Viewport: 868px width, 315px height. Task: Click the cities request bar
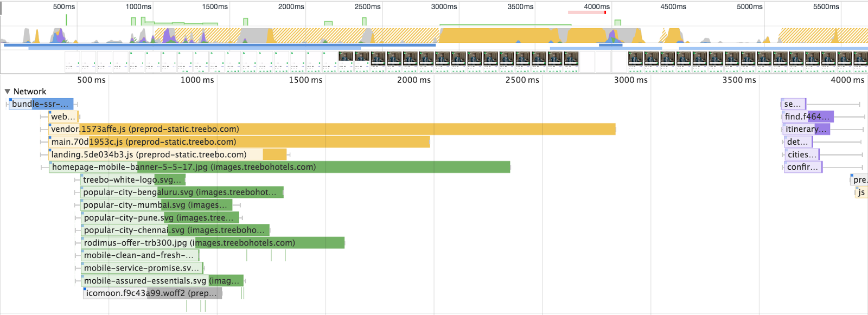coord(801,155)
